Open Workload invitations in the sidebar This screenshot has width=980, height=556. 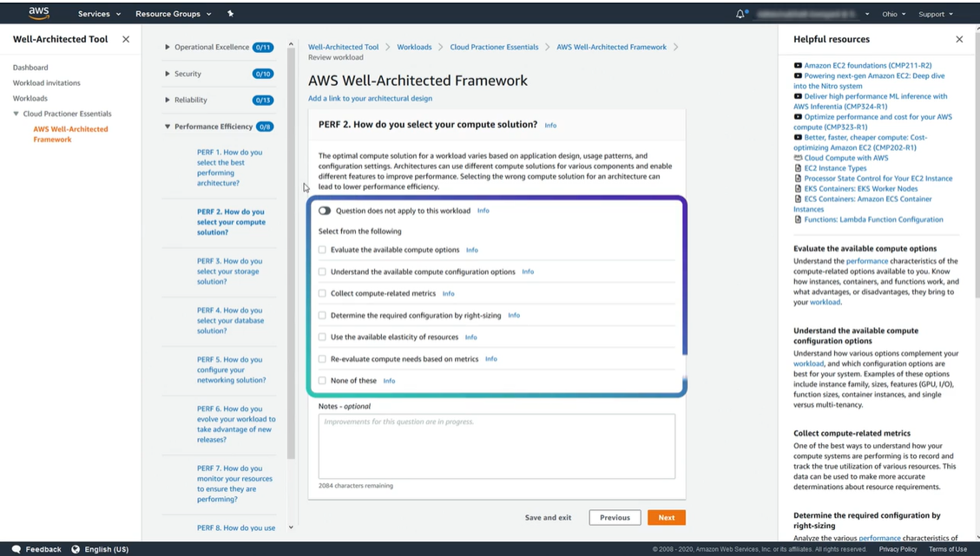pyautogui.click(x=46, y=82)
